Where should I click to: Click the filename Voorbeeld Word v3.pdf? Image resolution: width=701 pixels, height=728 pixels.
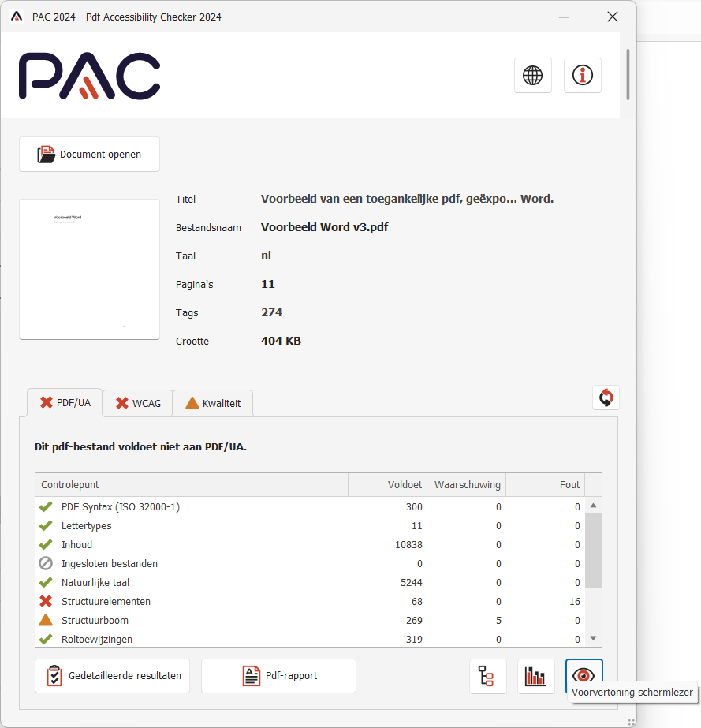[x=325, y=227]
